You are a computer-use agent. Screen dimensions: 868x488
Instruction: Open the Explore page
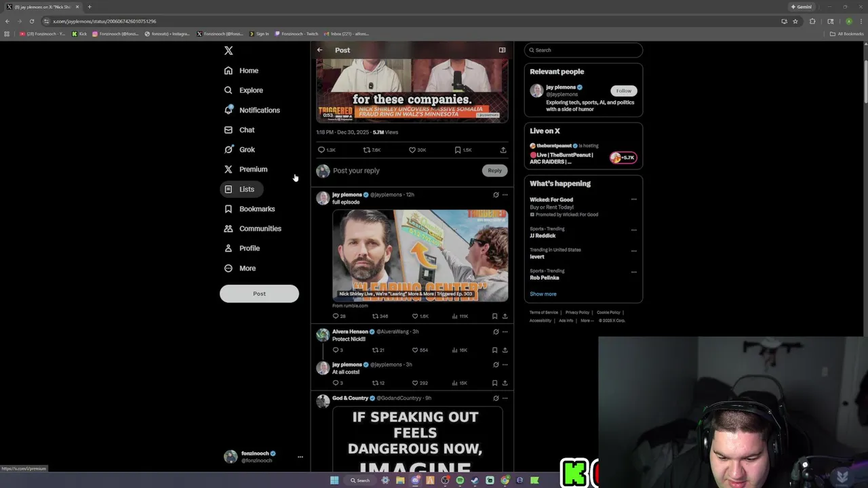[x=243, y=90]
